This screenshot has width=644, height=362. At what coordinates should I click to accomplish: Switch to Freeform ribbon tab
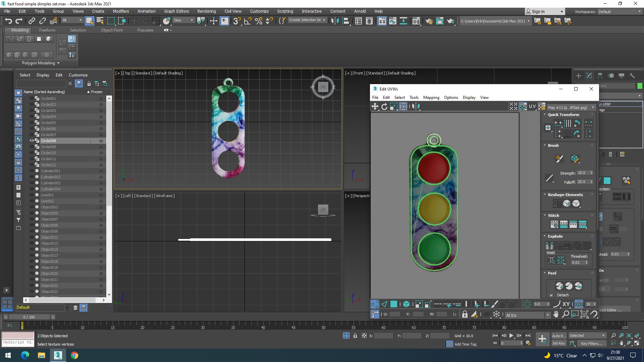click(47, 30)
